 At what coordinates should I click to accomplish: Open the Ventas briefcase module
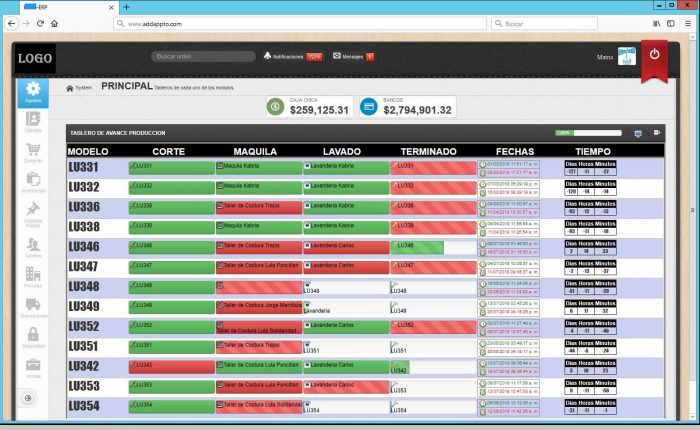tap(33, 366)
